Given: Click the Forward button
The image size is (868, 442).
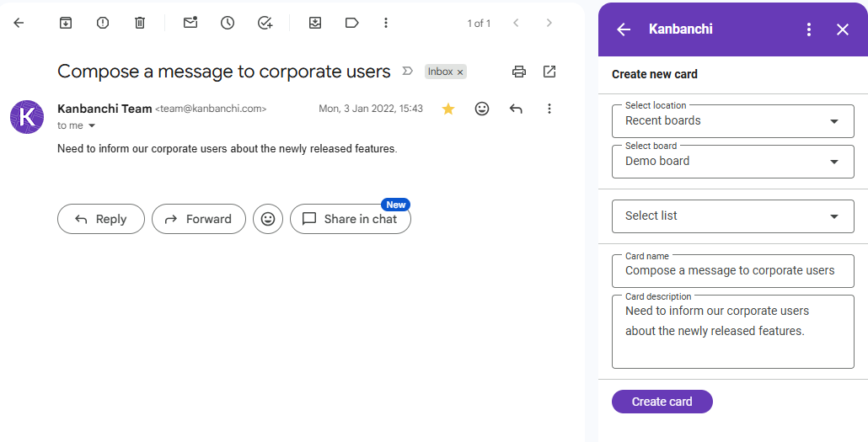Looking at the screenshot, I should 199,219.
